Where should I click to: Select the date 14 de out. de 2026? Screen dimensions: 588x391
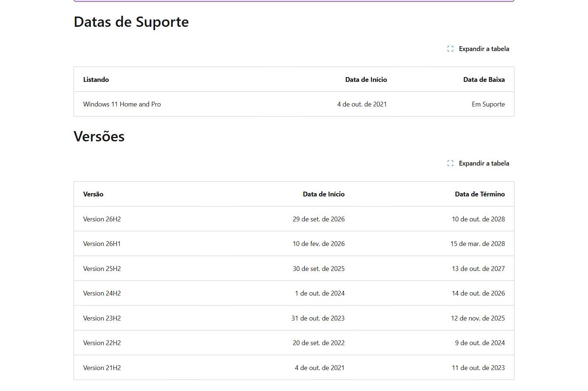(478, 293)
